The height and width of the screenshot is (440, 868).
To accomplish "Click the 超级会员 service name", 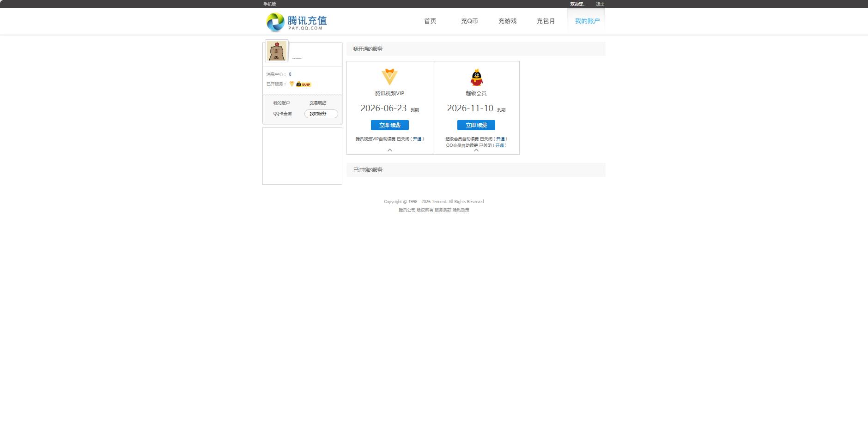I will coord(476,93).
